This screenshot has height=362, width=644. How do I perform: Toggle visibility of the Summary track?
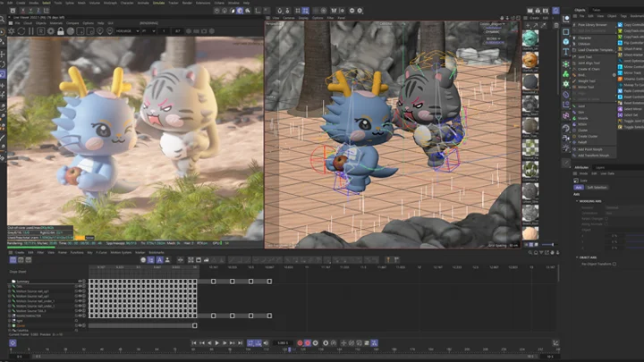[x=80, y=281]
